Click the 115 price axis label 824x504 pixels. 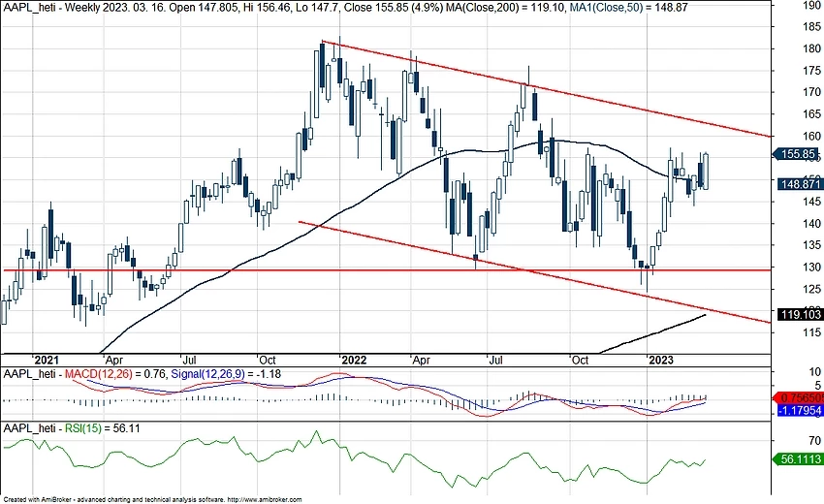point(811,332)
